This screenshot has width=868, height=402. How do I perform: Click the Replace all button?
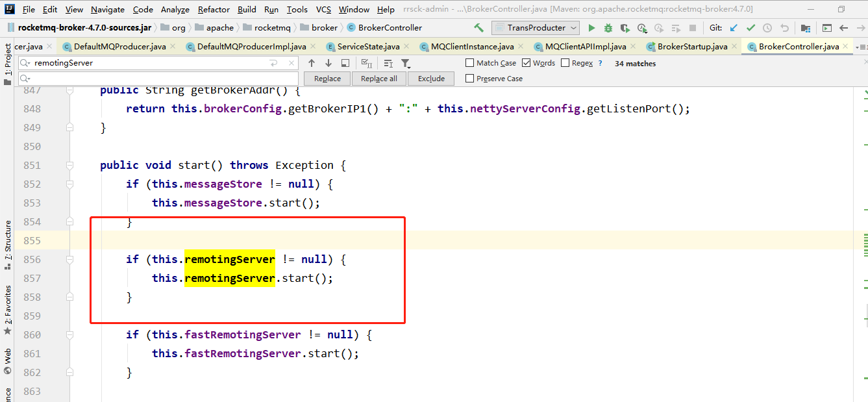[379, 79]
